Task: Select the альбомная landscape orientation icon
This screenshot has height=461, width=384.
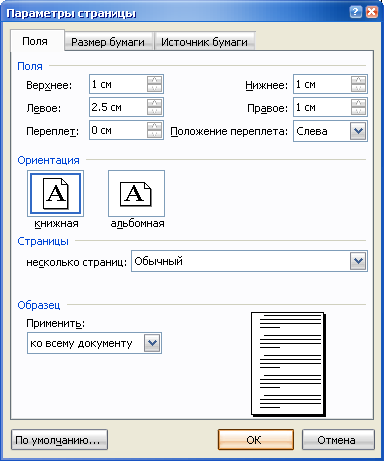Action: click(136, 194)
